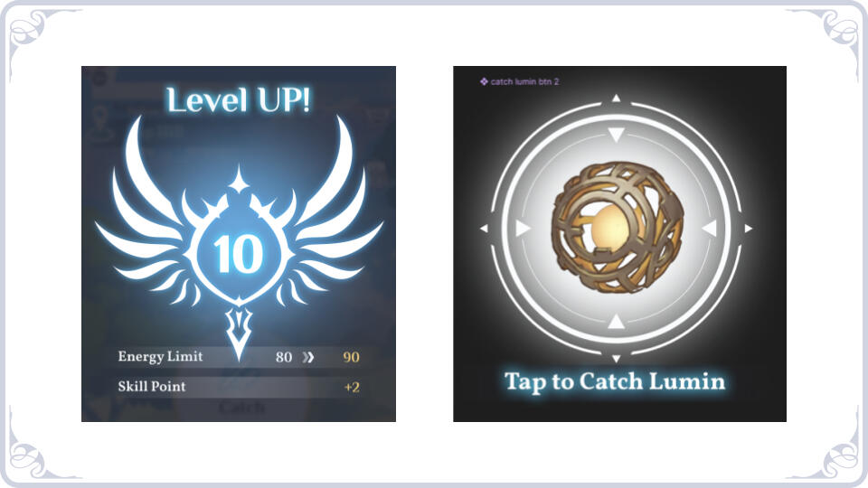This screenshot has height=488, width=868.
Task: Click the four-point star above the badge
Action: pyautogui.click(x=239, y=179)
